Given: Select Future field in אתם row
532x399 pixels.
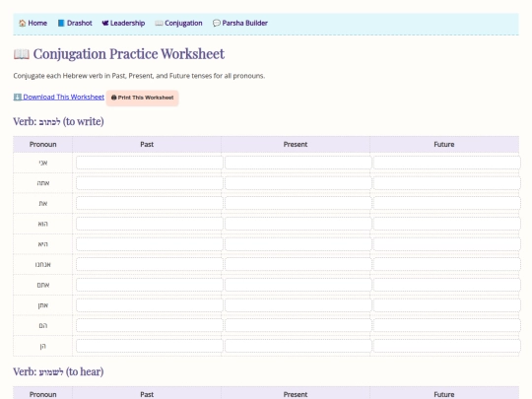Looking at the screenshot, I should (447, 285).
